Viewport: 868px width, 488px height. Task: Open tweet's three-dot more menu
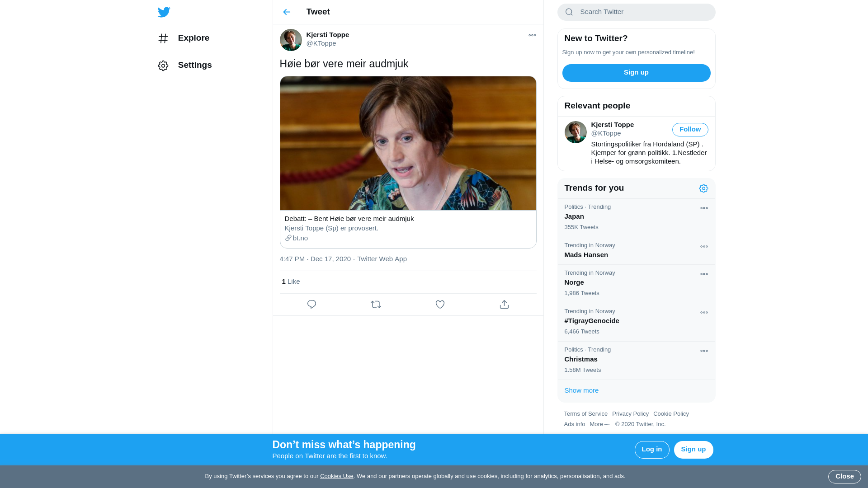(x=532, y=35)
